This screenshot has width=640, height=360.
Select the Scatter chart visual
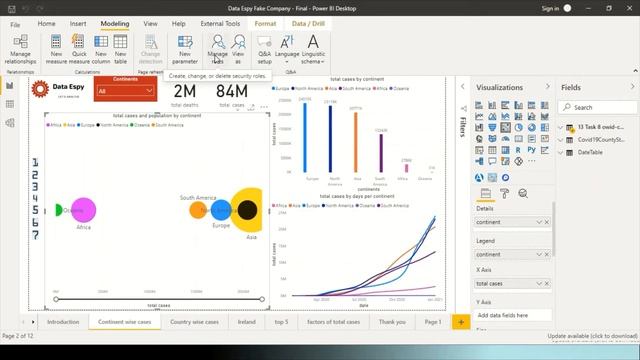(x=505, y=127)
